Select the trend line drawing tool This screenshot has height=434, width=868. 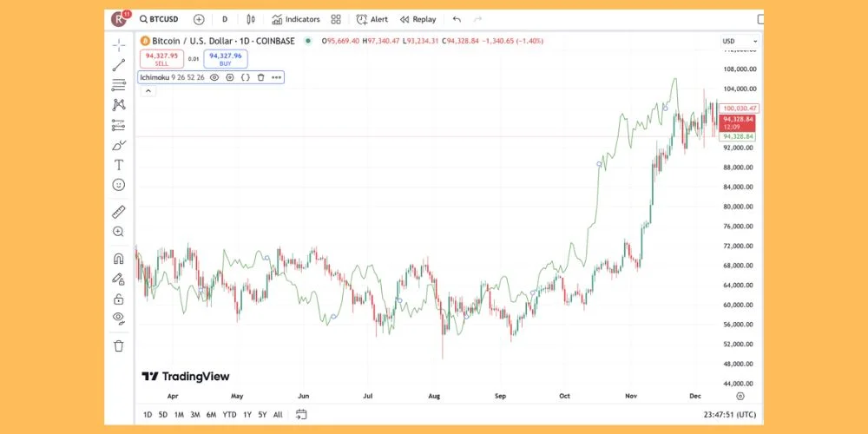[119, 64]
